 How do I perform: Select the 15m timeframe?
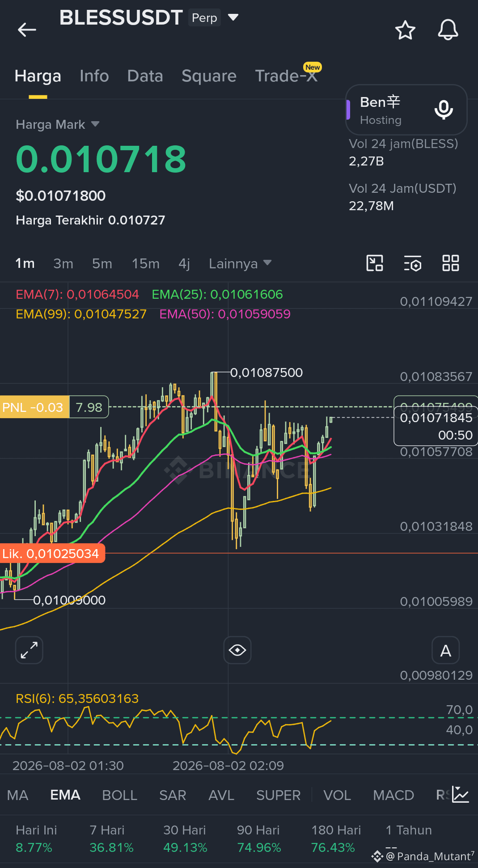coord(145,263)
